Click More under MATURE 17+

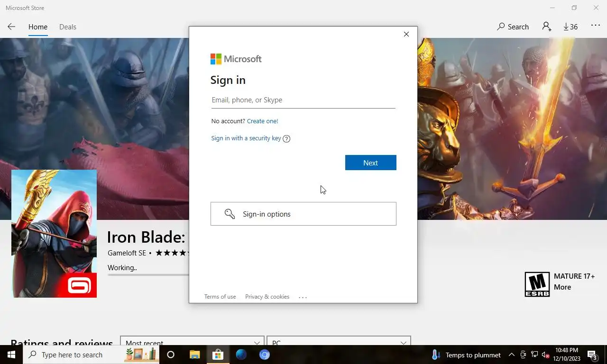click(562, 287)
